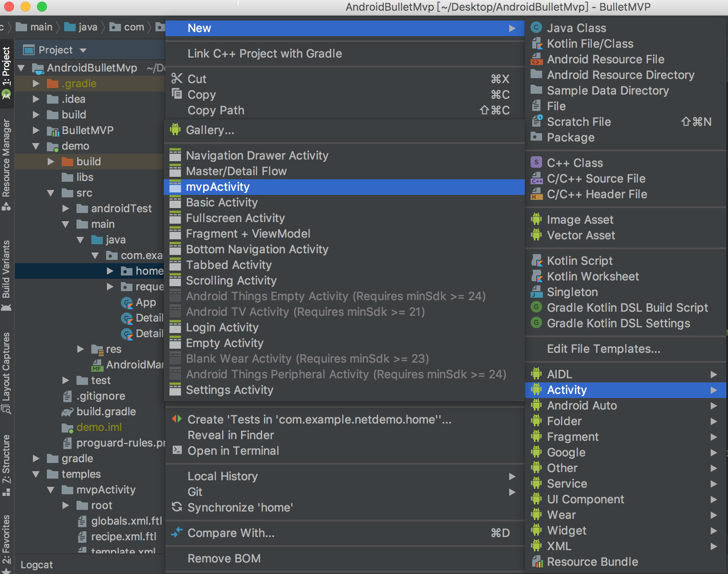Click the Singleton template icon
Screen dimensions: 728x574
point(536,292)
